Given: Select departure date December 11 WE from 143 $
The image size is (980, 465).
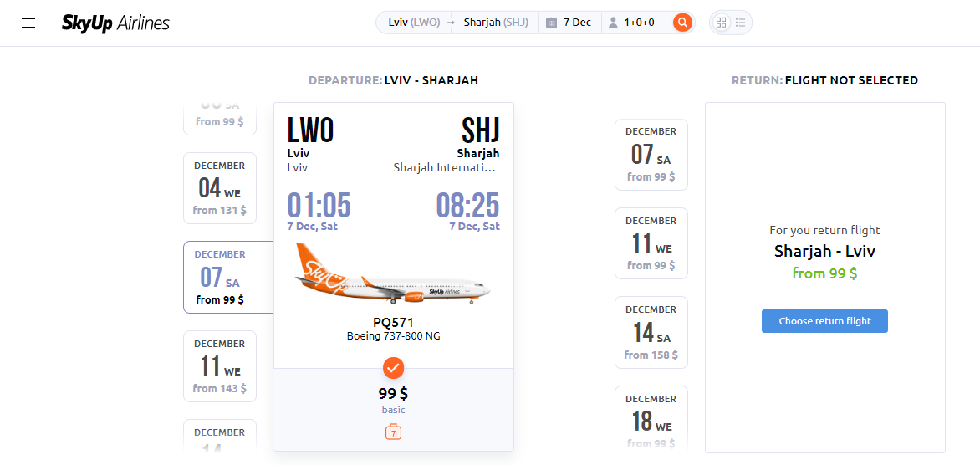Looking at the screenshot, I should [x=219, y=366].
